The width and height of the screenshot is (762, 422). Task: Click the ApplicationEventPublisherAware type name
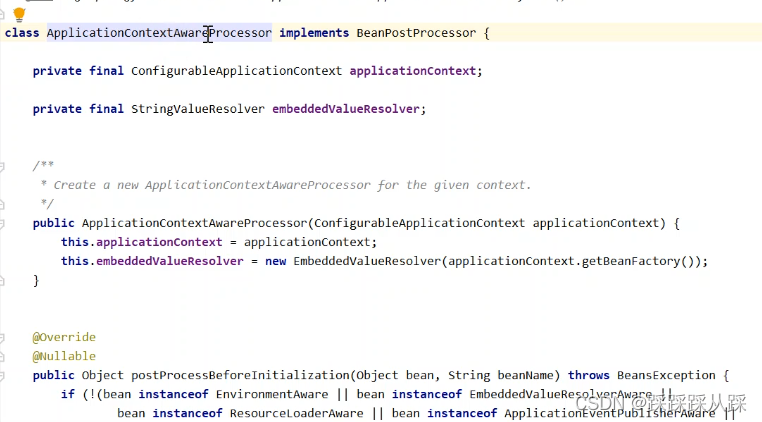tap(609, 413)
